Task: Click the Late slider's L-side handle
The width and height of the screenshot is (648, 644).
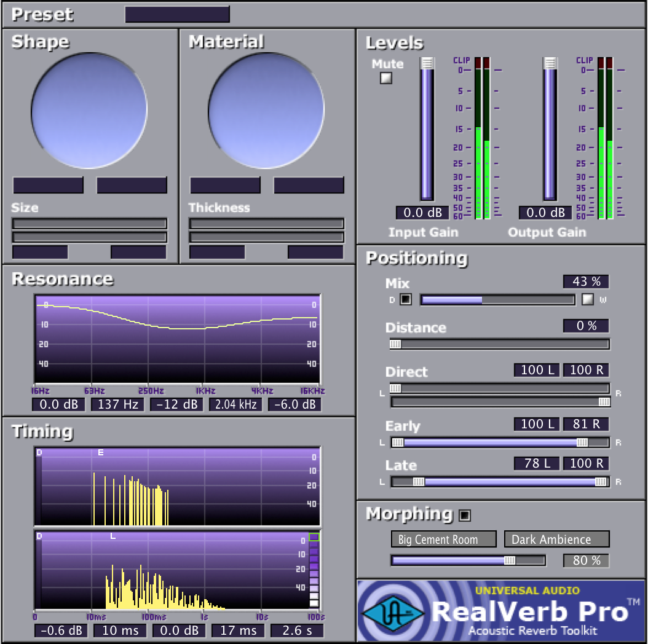Action: tap(419, 482)
